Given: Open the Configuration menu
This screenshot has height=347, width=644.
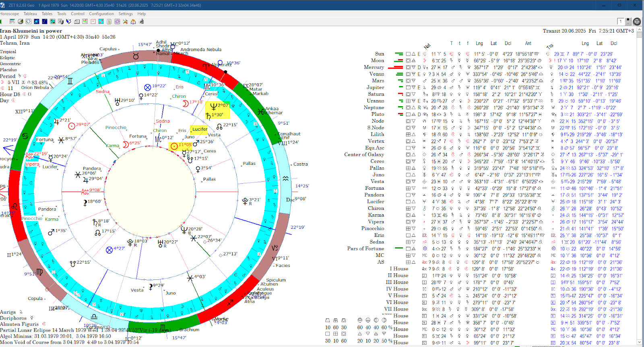Looking at the screenshot, I should point(101,14).
